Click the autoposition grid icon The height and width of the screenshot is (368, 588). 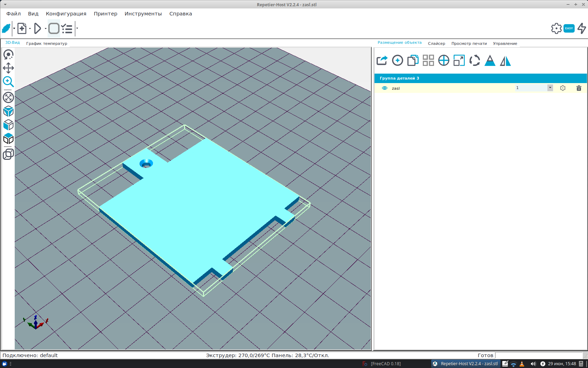pyautogui.click(x=428, y=61)
